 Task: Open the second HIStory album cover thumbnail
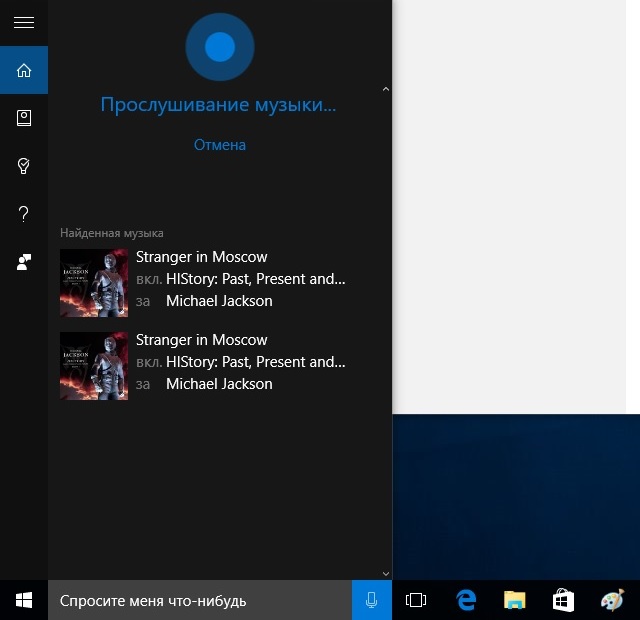tap(94, 366)
